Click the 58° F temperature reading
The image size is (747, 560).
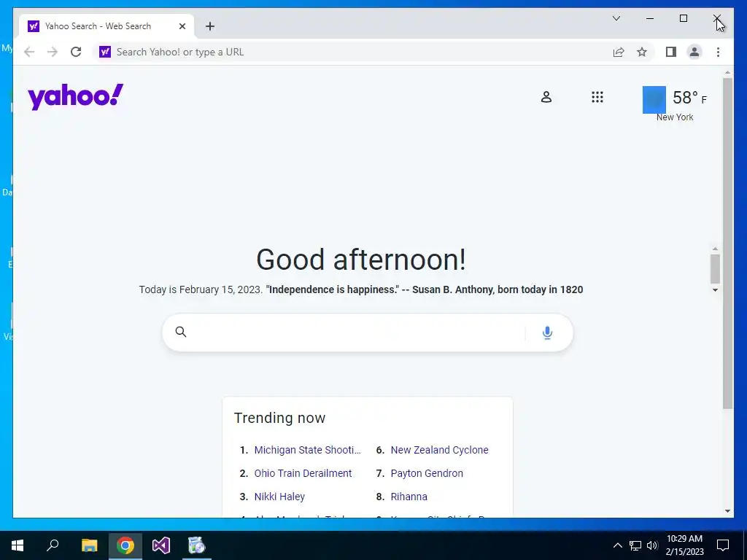(689, 98)
